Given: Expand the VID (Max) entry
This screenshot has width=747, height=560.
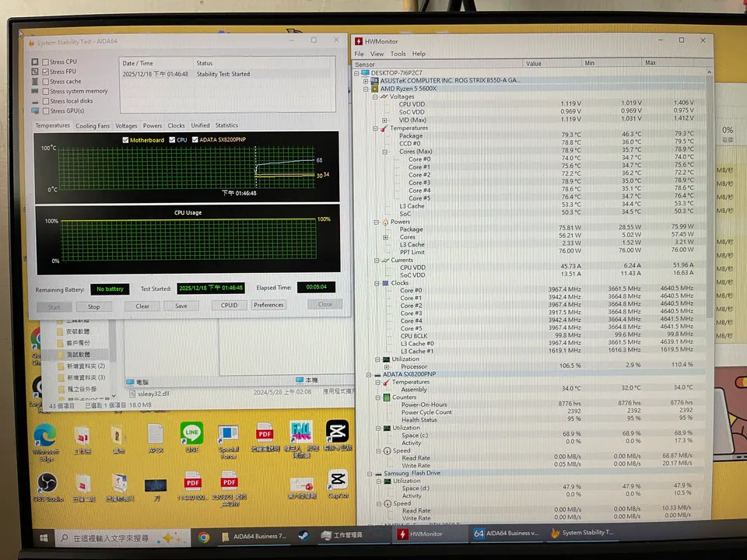Looking at the screenshot, I should pos(384,121).
